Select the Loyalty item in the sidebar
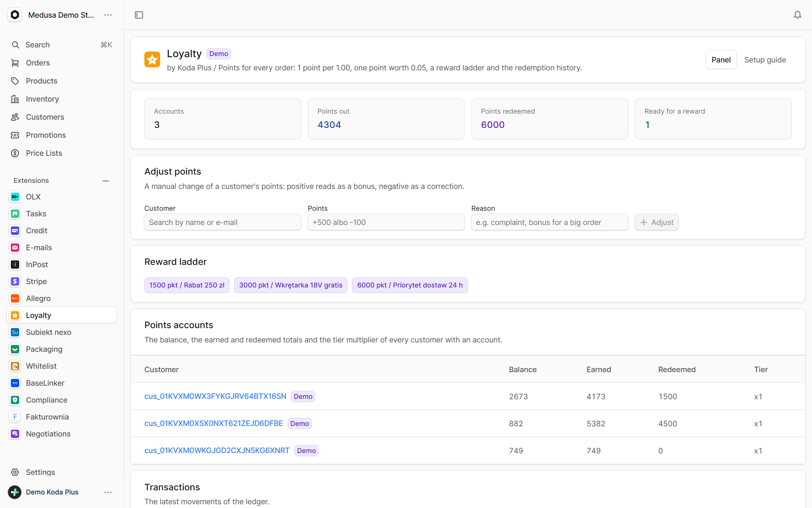812x508 pixels. 62,315
